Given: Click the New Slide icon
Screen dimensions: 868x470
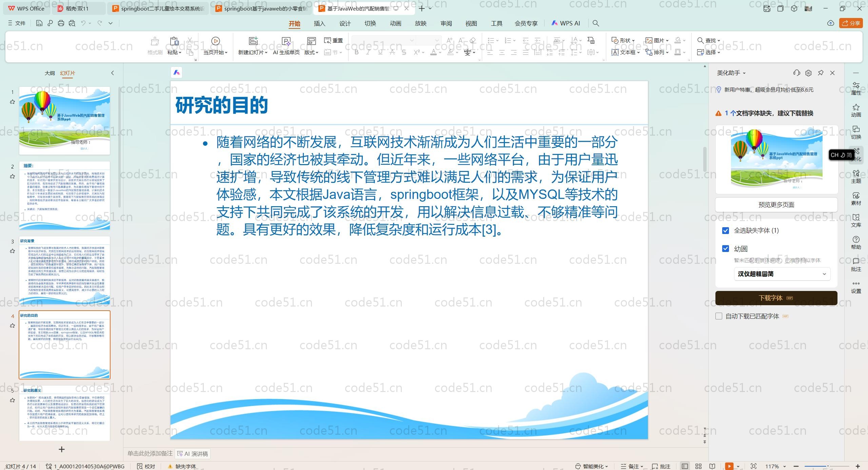Looking at the screenshot, I should [253, 41].
